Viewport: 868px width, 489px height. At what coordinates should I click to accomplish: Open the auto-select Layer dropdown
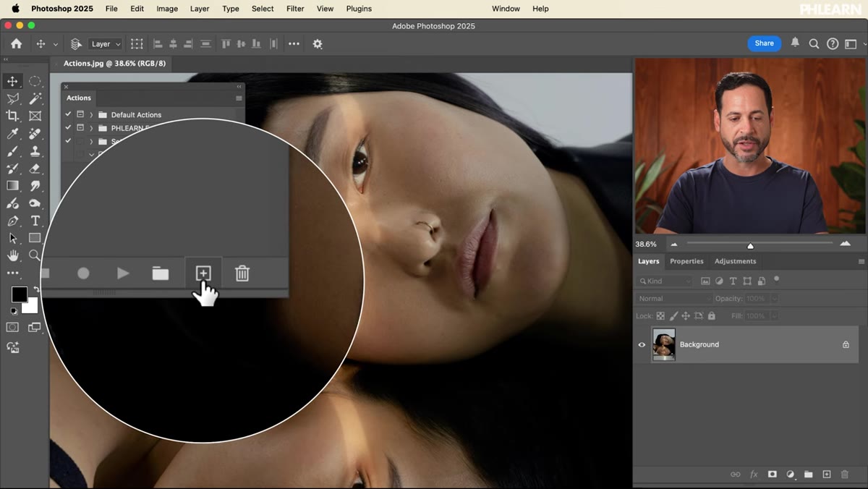tap(106, 44)
